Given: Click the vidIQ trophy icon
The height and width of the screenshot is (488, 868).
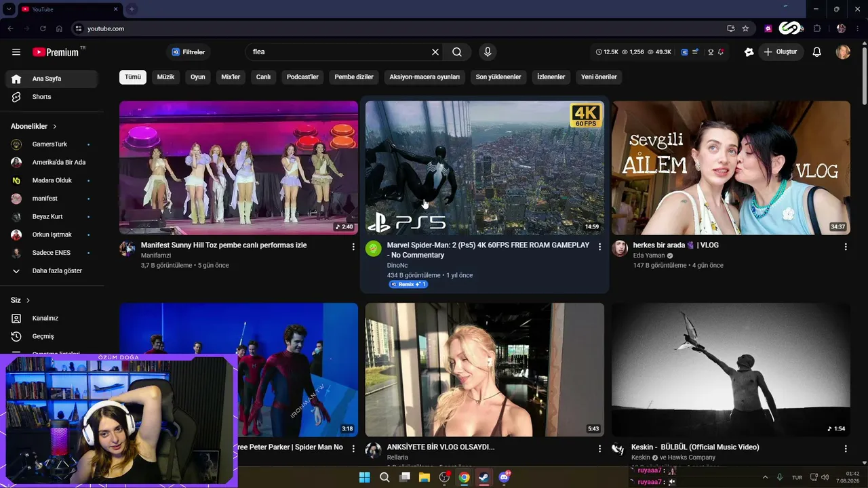Looking at the screenshot, I should [711, 52].
